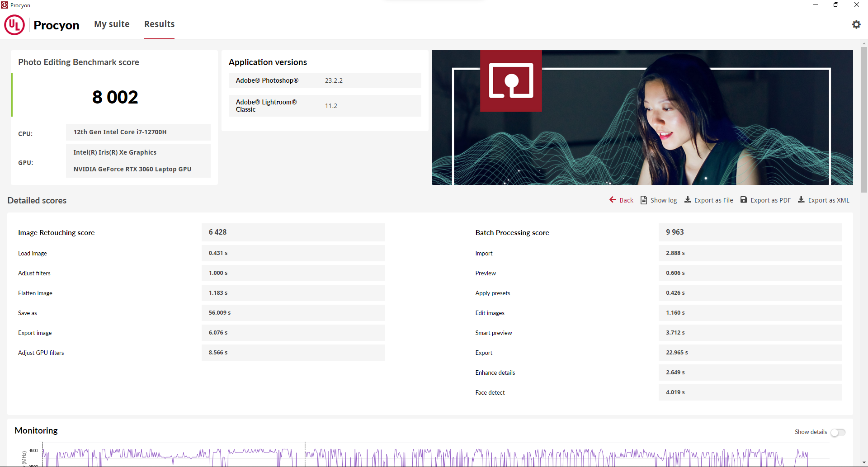Click the Export time 22.965 s
This screenshot has width=868, height=467.
click(x=677, y=353)
